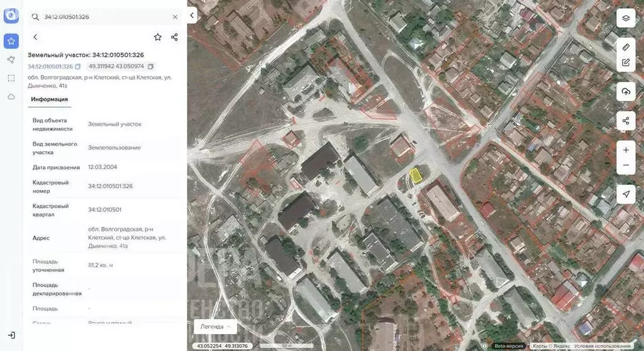Clear the search field text
Image resolution: width=644 pixels, height=351 pixels.
click(x=175, y=17)
